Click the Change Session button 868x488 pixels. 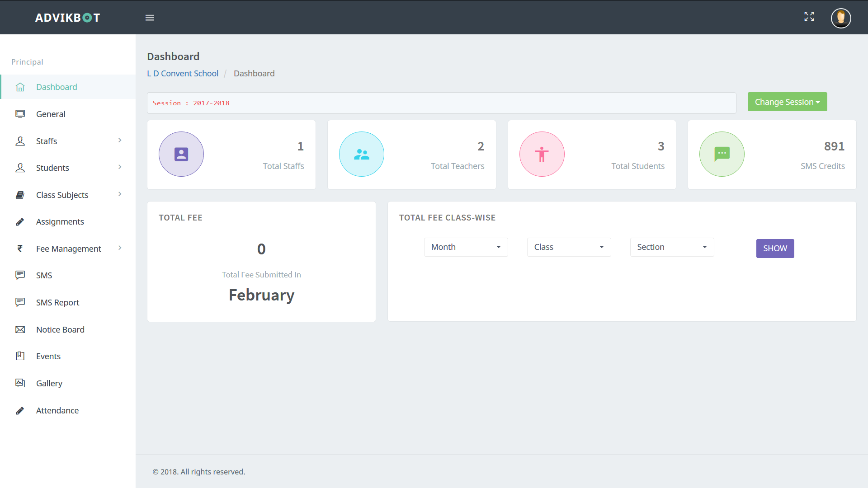coord(787,102)
